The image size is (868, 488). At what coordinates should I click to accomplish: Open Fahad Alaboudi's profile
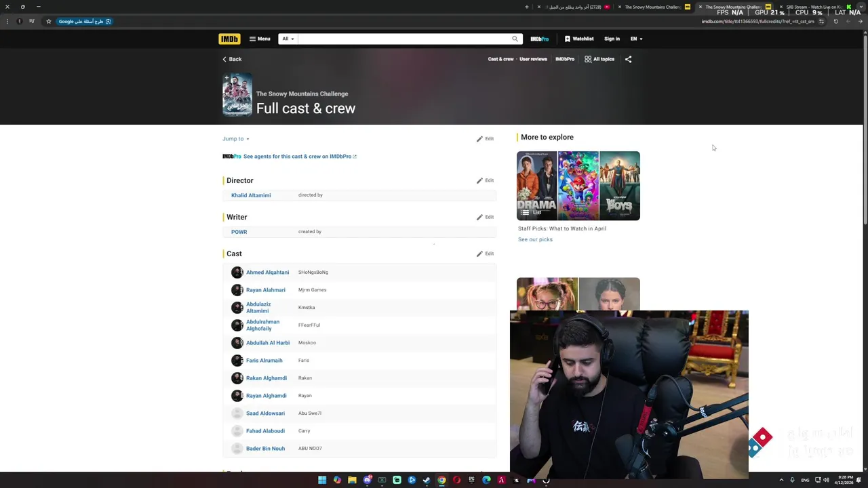[x=265, y=431]
